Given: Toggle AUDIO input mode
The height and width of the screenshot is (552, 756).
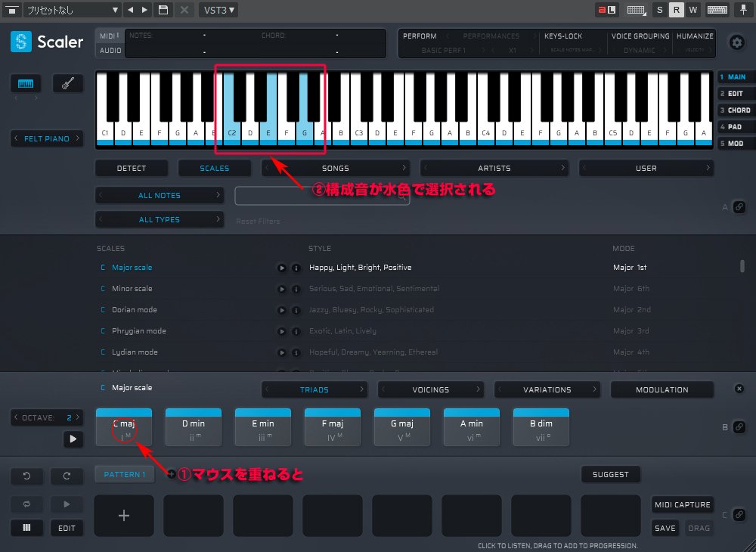Looking at the screenshot, I should (110, 50).
